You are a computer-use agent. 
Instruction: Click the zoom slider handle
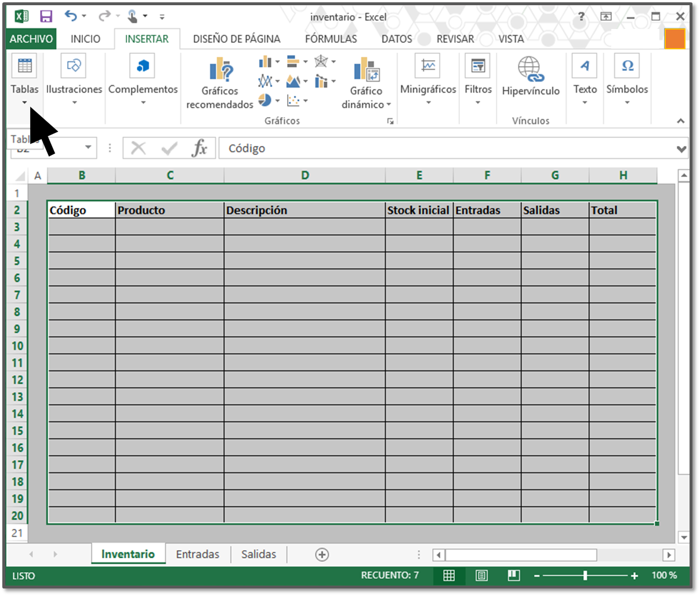point(585,576)
